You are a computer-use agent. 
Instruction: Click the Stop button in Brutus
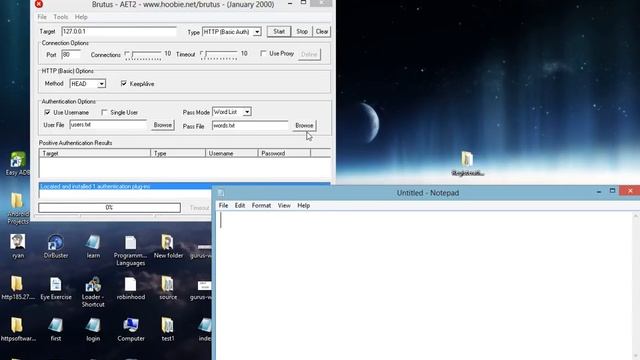click(x=302, y=31)
